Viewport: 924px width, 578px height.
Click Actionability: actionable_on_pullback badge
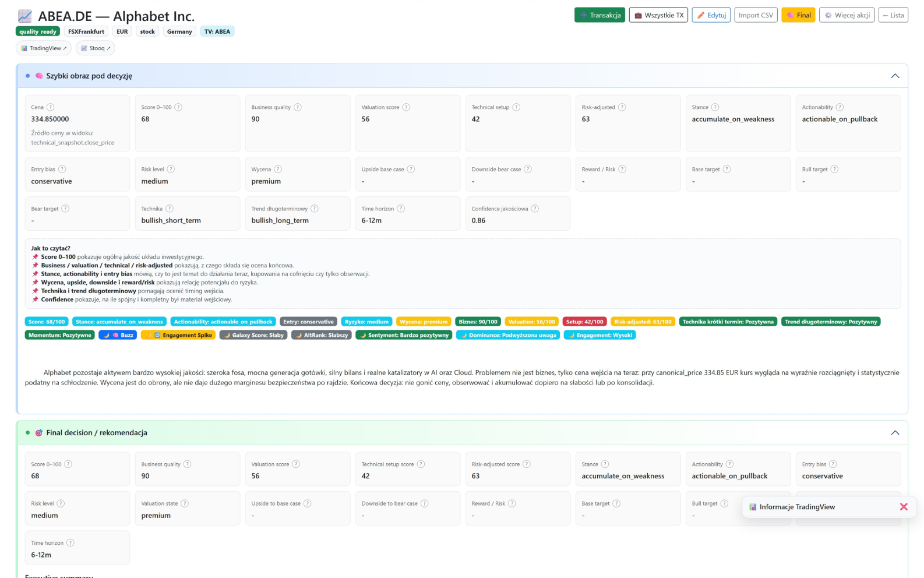(x=223, y=322)
